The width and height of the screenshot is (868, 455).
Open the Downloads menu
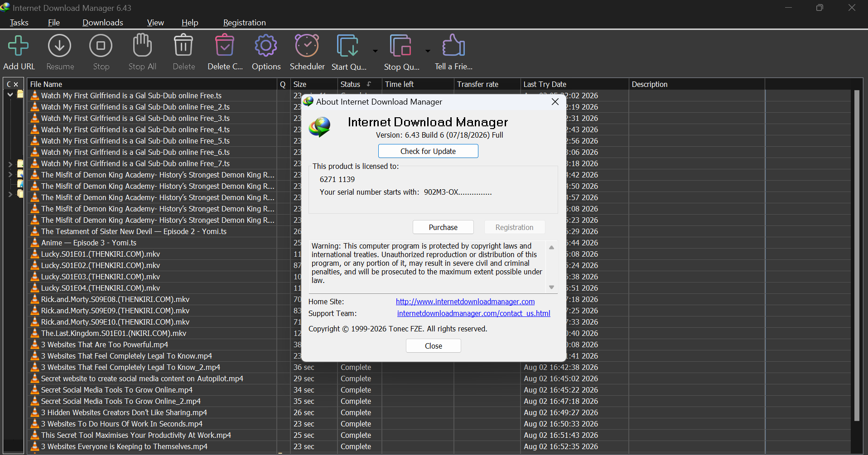click(x=103, y=23)
